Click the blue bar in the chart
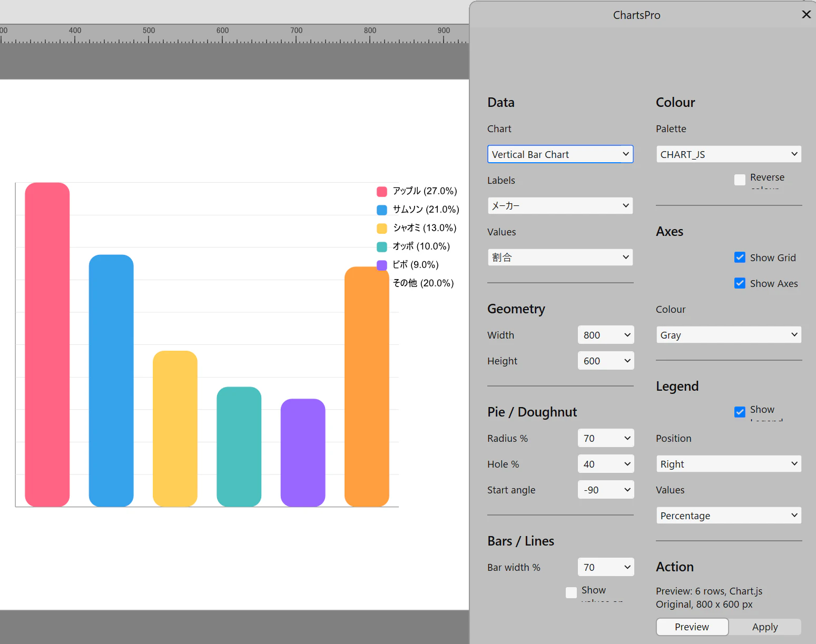Screen dimensions: 816x644 pos(111,381)
